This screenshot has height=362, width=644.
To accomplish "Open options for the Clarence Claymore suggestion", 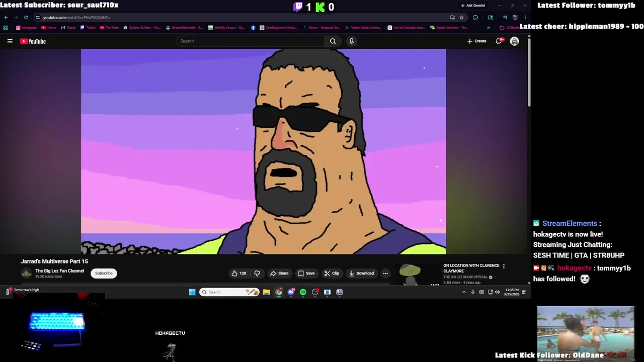I will tap(504, 266).
